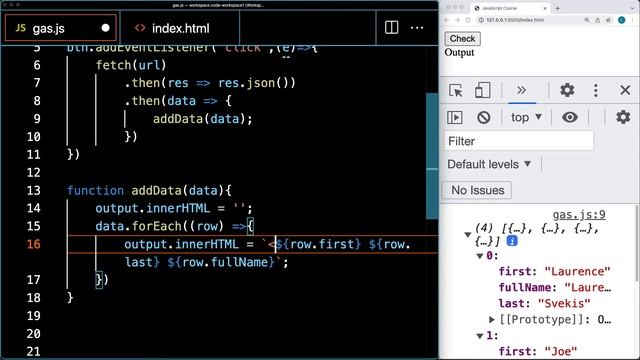This screenshot has height=360, width=640.
Task: Select the first: "Laurence" property
Action: 554,272
